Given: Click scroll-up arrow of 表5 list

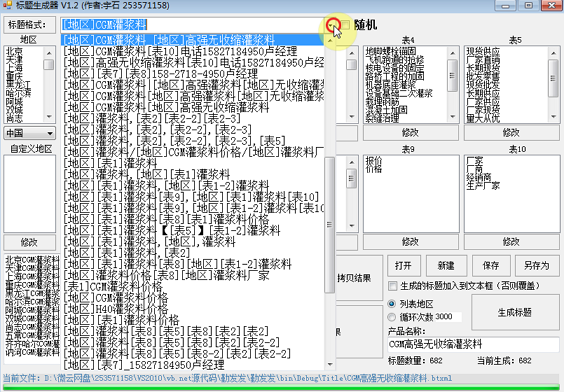Looking at the screenshot, I should coord(553,53).
